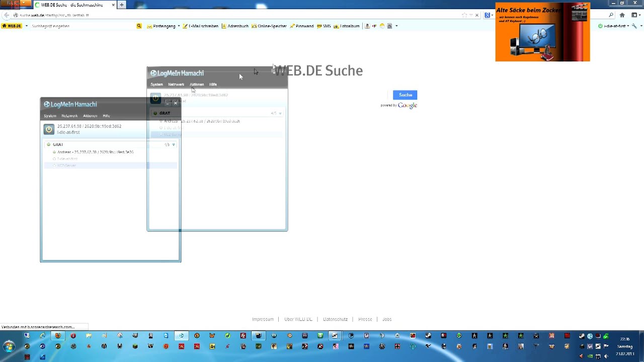
Task: Click the volume speaker icon in system tray
Action: pos(606,356)
